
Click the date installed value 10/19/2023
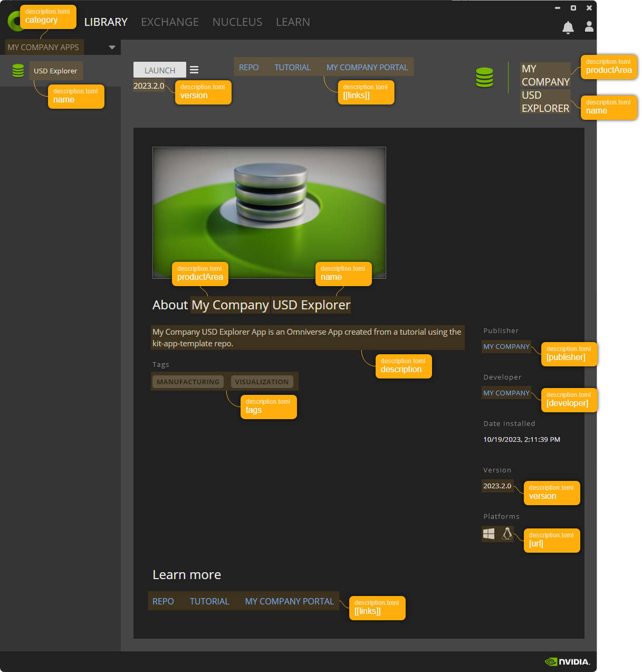[x=522, y=440]
